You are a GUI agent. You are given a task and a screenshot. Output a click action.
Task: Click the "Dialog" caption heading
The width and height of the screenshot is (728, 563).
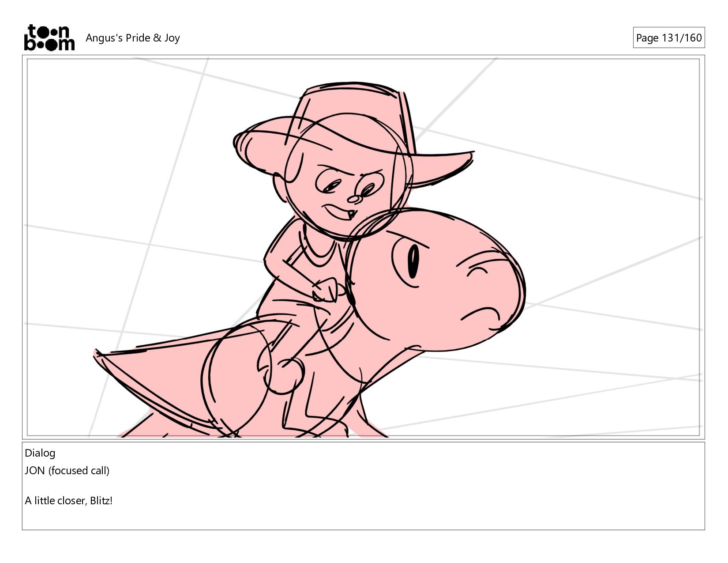click(x=40, y=453)
